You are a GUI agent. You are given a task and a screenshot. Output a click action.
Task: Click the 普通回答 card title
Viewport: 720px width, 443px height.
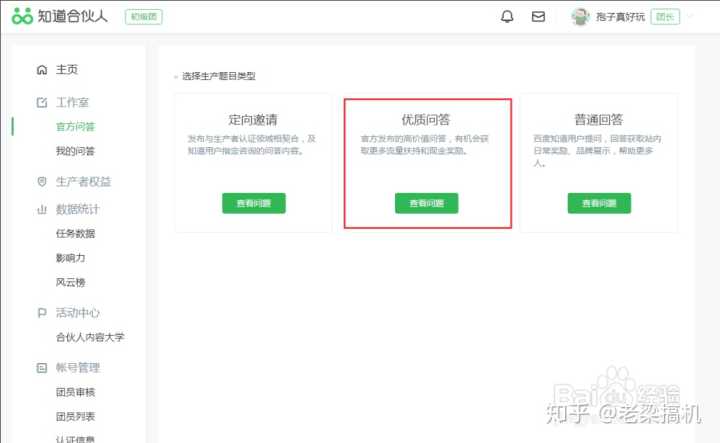tap(599, 120)
